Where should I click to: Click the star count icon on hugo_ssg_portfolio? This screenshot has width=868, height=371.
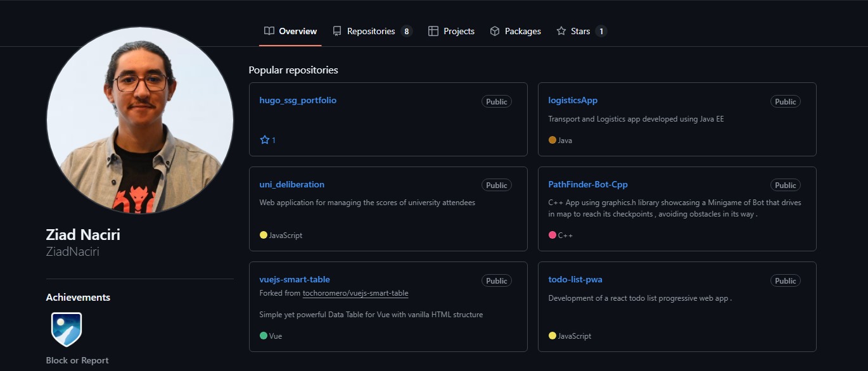point(263,139)
